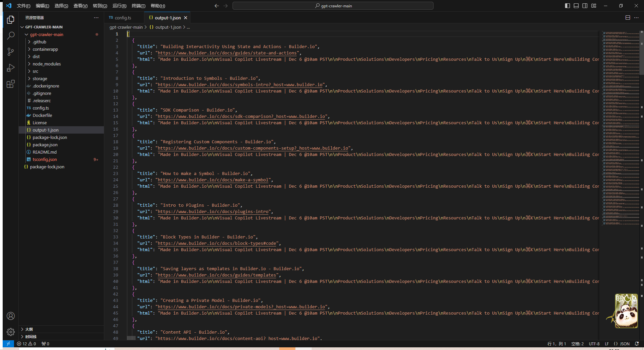Open README.md file
Screen dimensions: 644x350
(x=44, y=152)
